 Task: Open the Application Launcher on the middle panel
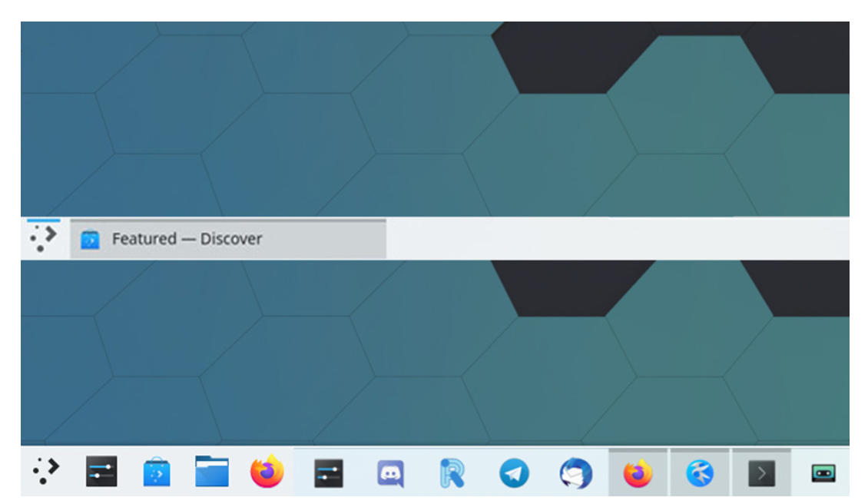click(x=44, y=238)
